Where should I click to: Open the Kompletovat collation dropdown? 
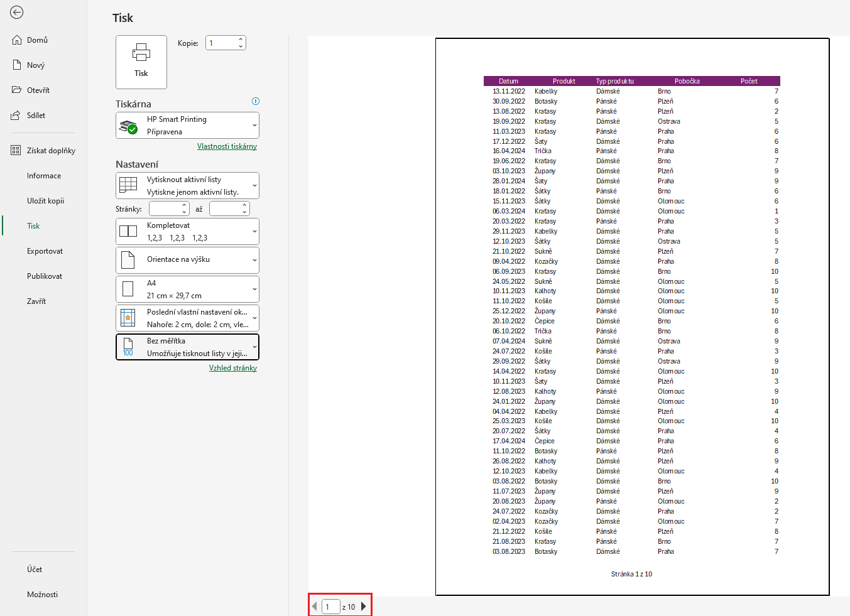187,232
